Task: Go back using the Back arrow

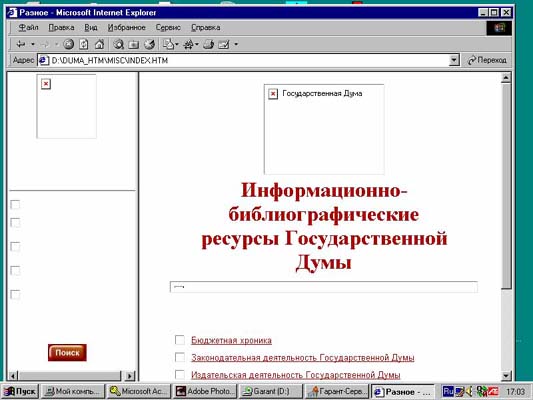Action: click(x=21, y=44)
